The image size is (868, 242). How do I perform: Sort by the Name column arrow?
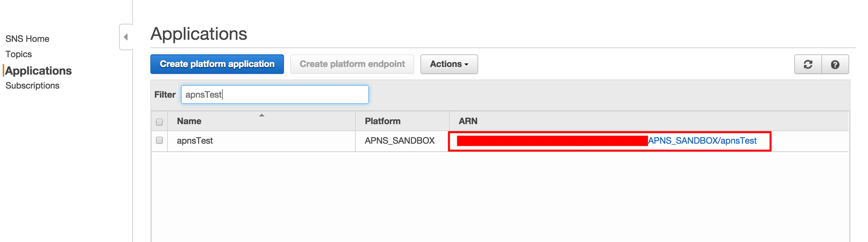[x=262, y=115]
